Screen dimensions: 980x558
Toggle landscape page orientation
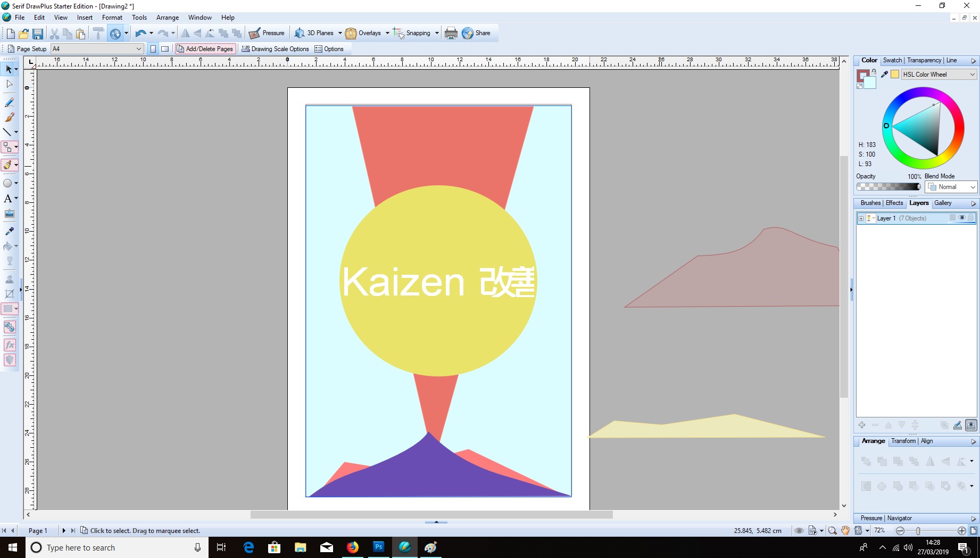click(x=165, y=49)
